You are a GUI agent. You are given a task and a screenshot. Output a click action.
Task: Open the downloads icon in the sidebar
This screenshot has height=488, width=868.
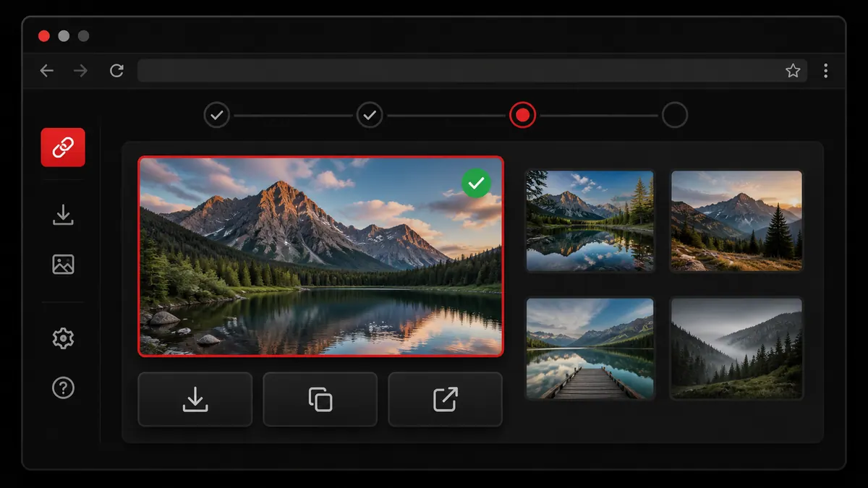[63, 215]
